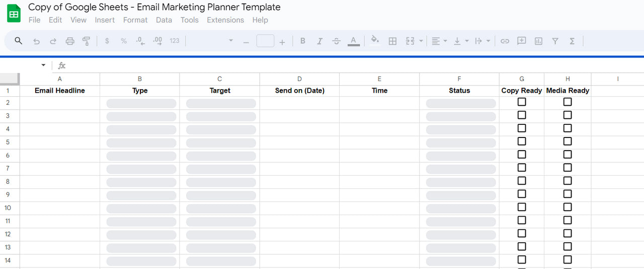Activate the Paint format roller
Screen dimensions: 644x269
coord(86,41)
